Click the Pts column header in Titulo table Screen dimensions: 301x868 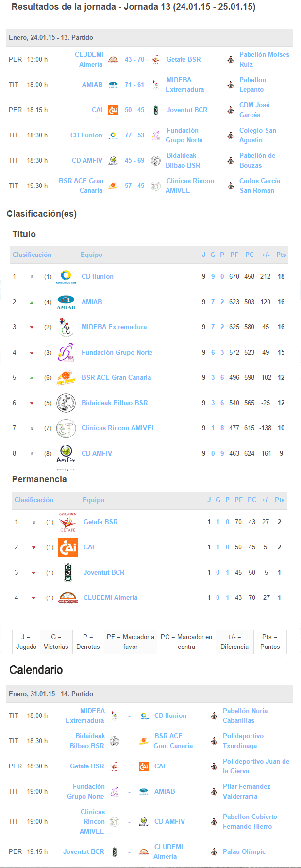coord(281,255)
